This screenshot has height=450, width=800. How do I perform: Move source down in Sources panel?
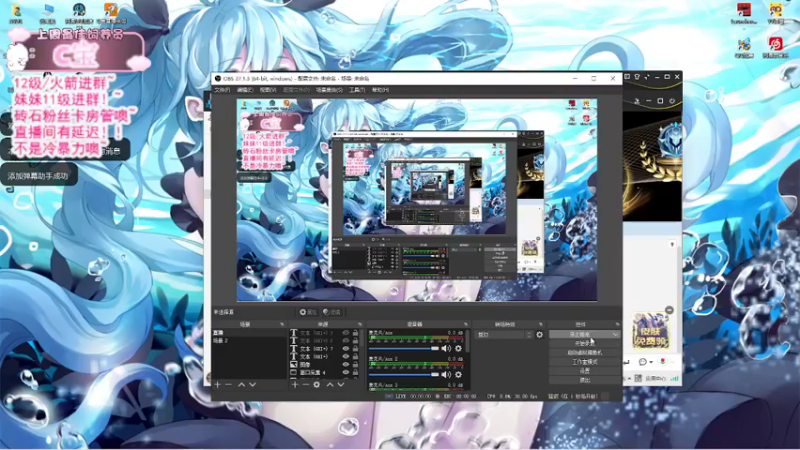click(341, 385)
